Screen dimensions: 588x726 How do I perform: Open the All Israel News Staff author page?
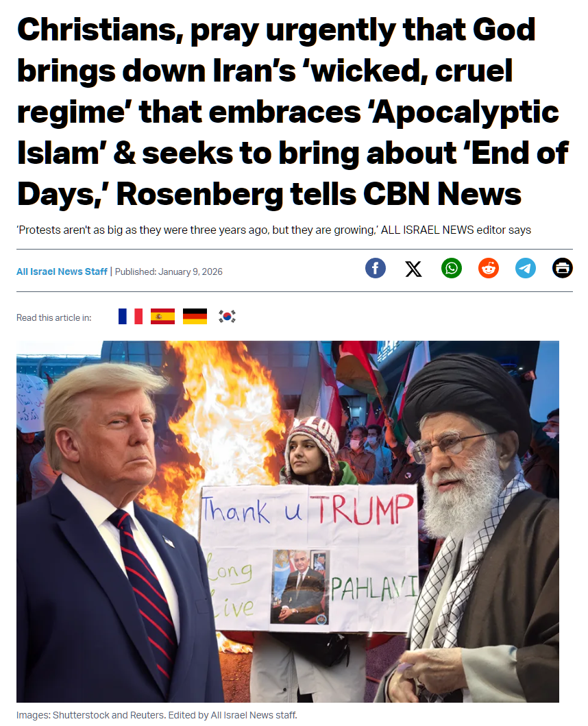(62, 271)
